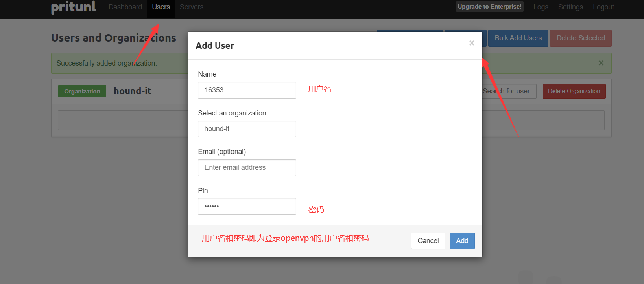Open the Dashboard tab
The width and height of the screenshot is (644, 284).
[x=125, y=7]
